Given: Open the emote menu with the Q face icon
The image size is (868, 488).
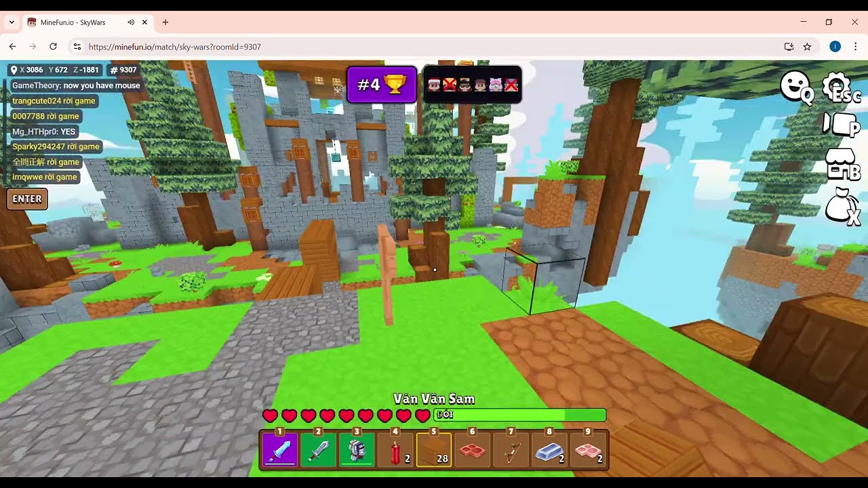Looking at the screenshot, I should point(796,87).
